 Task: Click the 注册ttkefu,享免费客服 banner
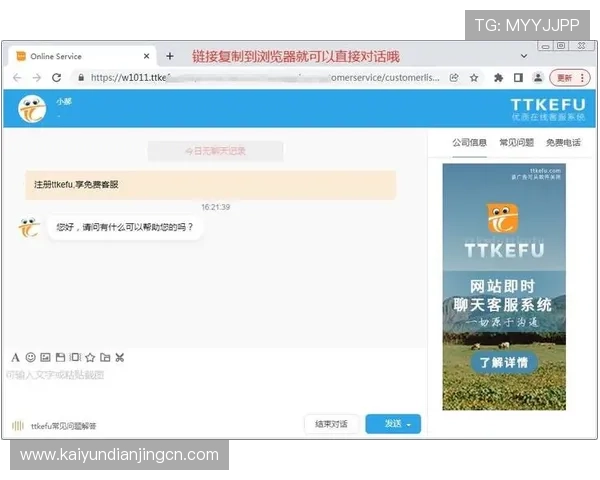[x=210, y=185]
